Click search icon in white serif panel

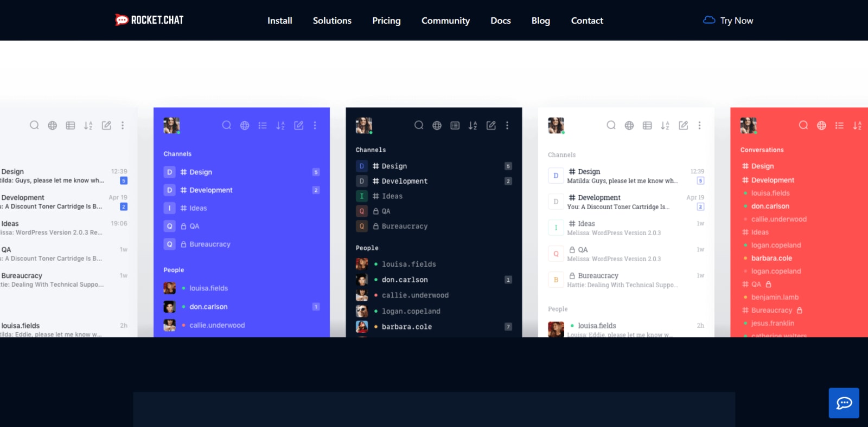click(611, 125)
